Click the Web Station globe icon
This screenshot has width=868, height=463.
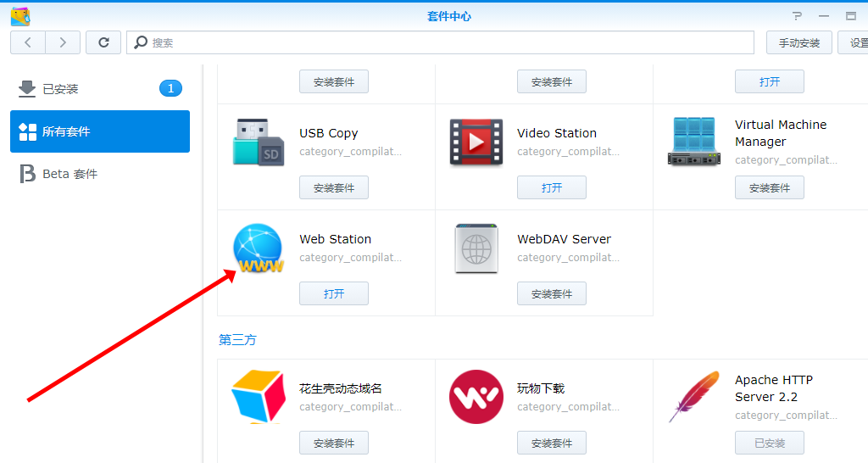(x=258, y=248)
